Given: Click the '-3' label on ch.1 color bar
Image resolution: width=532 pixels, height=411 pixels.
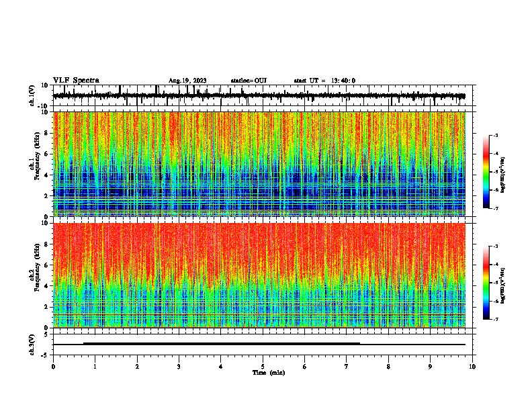Looking at the screenshot, I should 495,136.
